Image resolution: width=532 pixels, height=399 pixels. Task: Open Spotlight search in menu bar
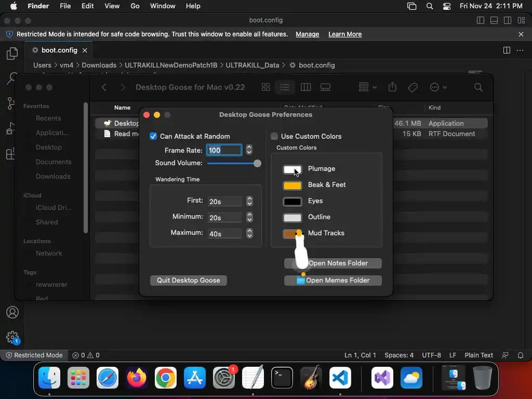tap(430, 6)
